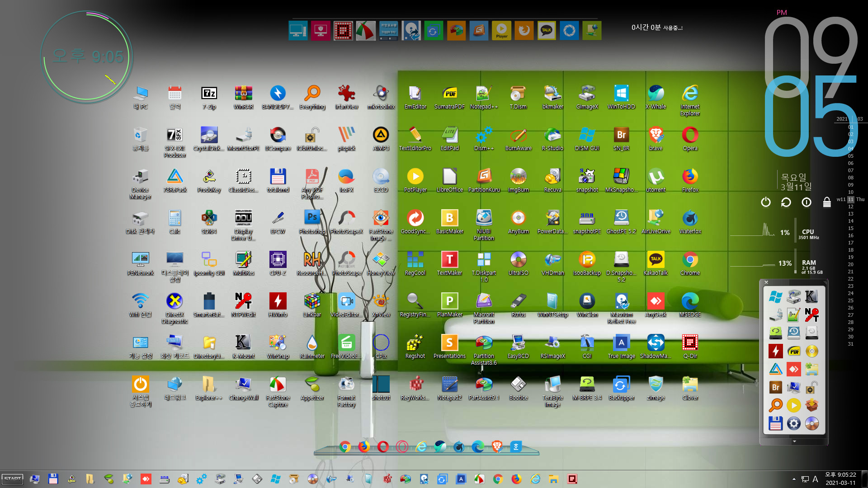The width and height of the screenshot is (868, 488).
Task: Open the Photoshop desktop shortcut
Action: pos(312,222)
